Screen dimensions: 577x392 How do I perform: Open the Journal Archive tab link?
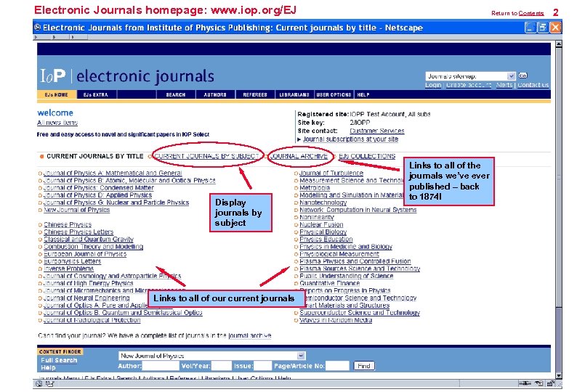pyautogui.click(x=299, y=156)
